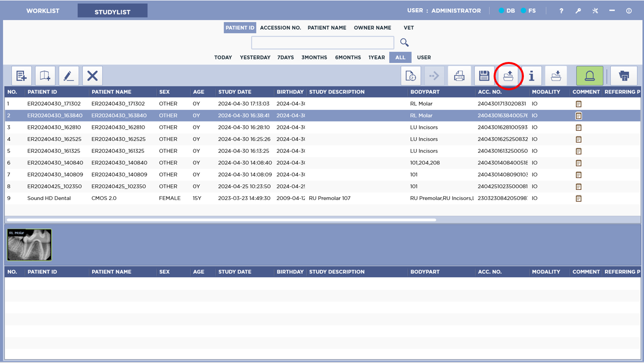Viewport: 644px width, 363px height.
Task: Choose the 7DAYS date range filter
Action: point(286,58)
